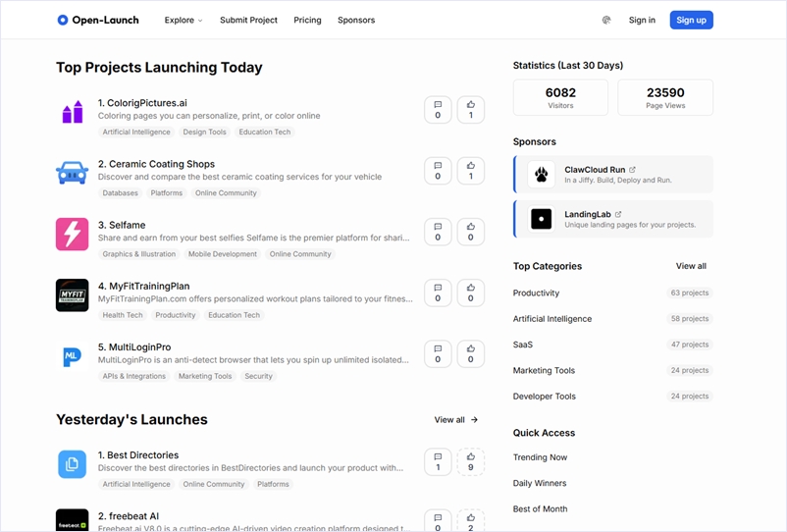
Task: Go to the Submit Project page
Action: (248, 20)
